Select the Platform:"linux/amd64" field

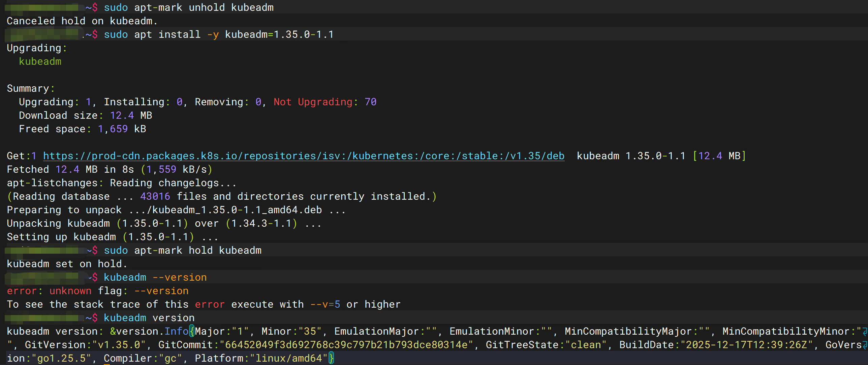point(261,358)
